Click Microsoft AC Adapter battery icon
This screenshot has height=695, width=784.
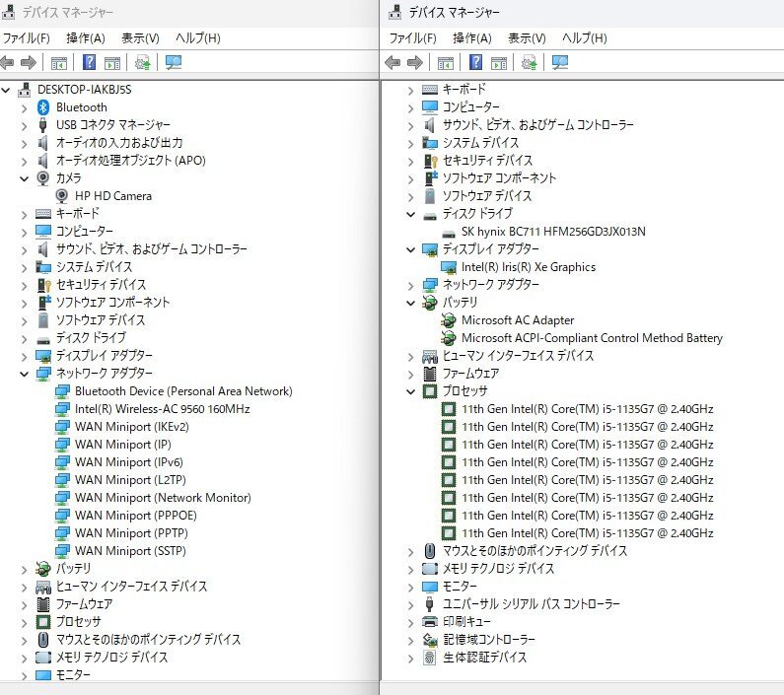449,320
